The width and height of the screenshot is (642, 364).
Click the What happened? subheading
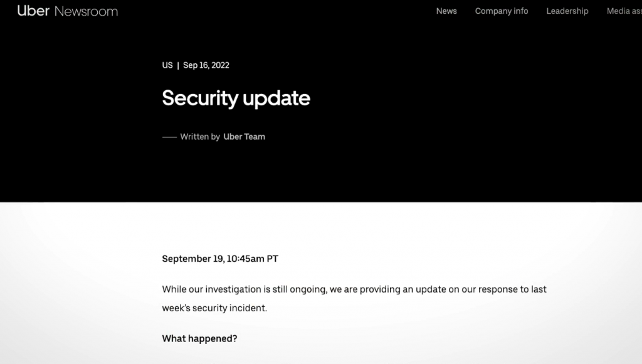click(199, 339)
